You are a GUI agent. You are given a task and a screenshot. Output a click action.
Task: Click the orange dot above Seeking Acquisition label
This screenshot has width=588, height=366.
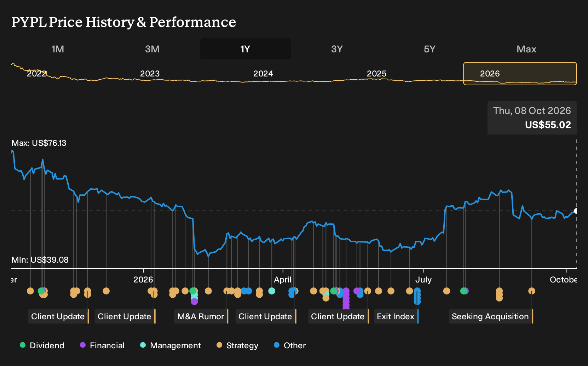[532, 291]
